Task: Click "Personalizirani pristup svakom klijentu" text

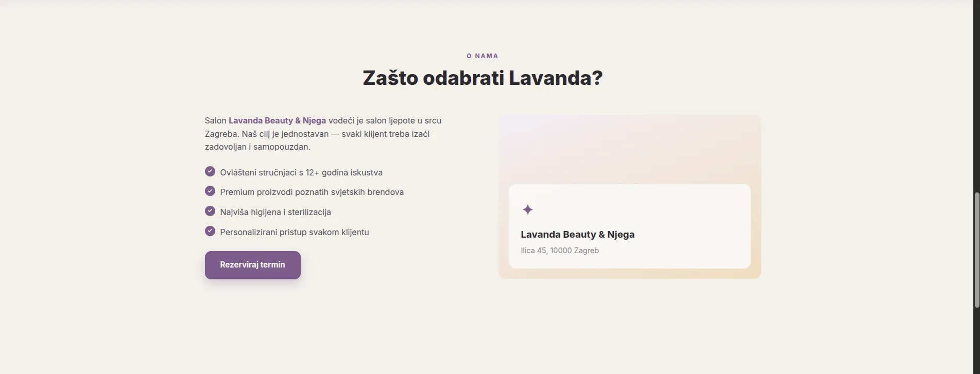Action: [295, 232]
